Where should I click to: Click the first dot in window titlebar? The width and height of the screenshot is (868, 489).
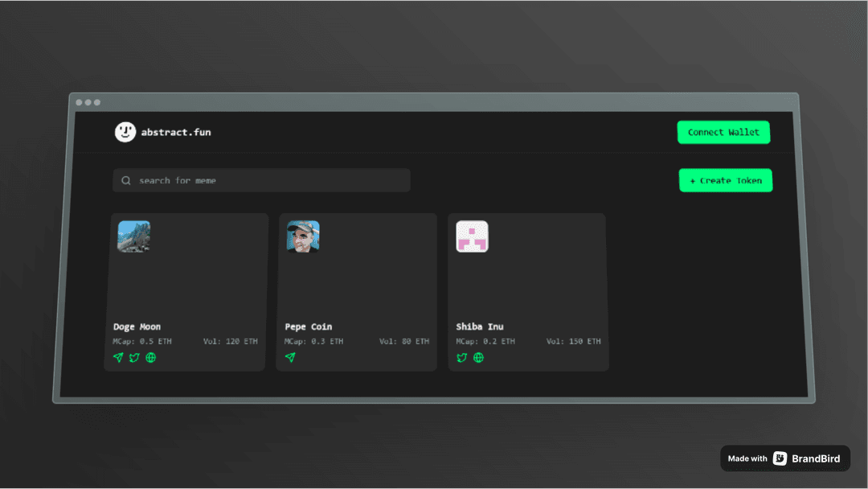tap(80, 102)
